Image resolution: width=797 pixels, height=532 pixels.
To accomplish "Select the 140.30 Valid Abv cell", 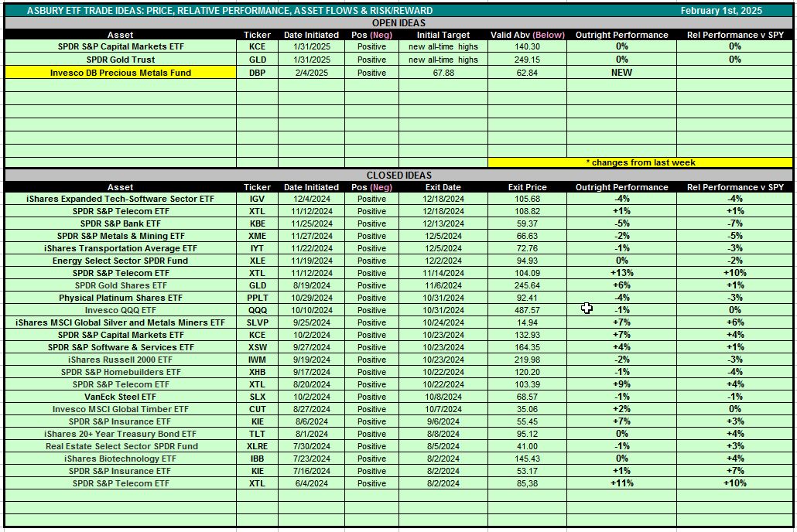I will 527,46.
